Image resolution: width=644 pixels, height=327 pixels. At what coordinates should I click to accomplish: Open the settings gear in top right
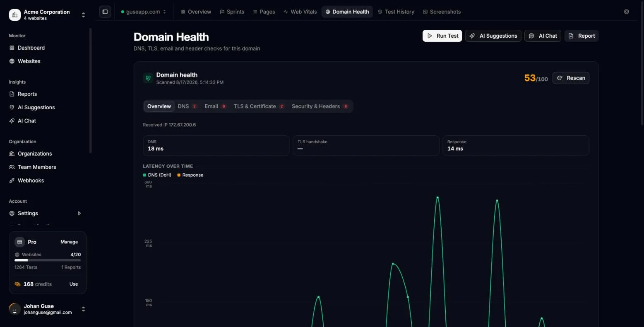626,12
